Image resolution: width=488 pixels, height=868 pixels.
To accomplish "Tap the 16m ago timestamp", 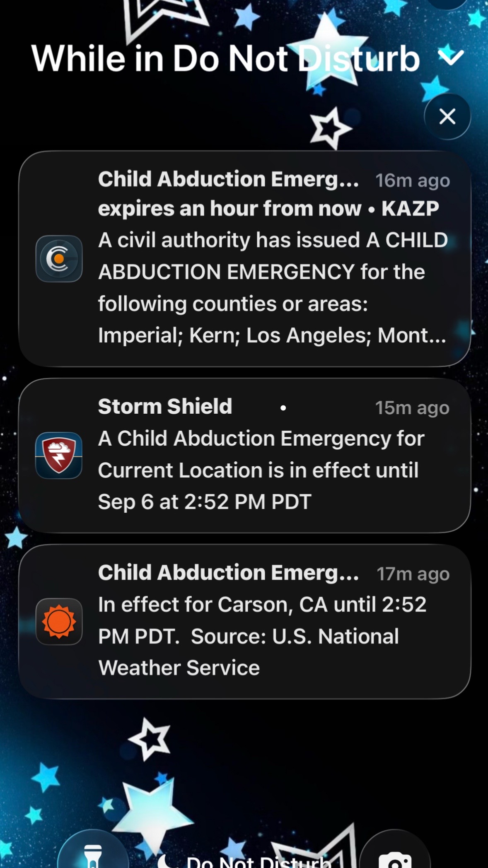I will click(413, 181).
